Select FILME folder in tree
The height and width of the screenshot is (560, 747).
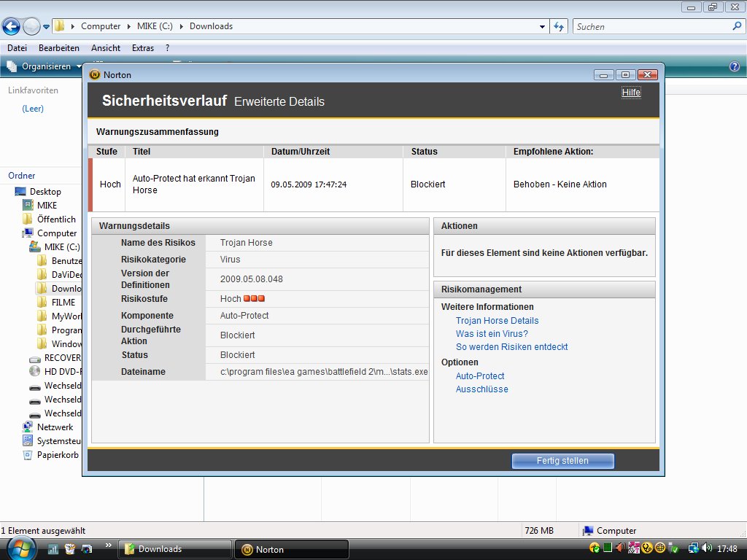tap(63, 302)
